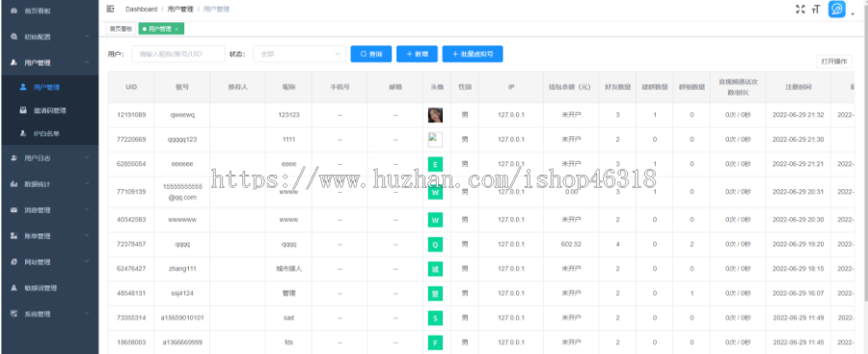Click registration time 2022-06-29 21:32
This screenshot has width=868, height=354.
click(799, 115)
